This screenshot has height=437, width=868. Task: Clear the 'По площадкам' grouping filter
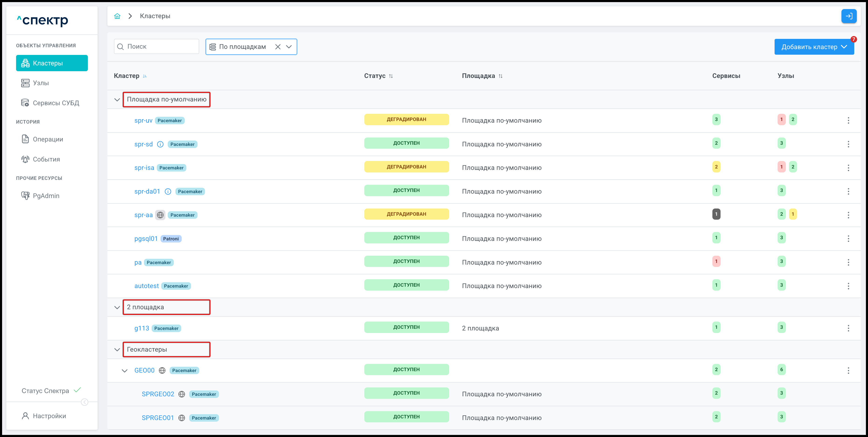pos(278,47)
